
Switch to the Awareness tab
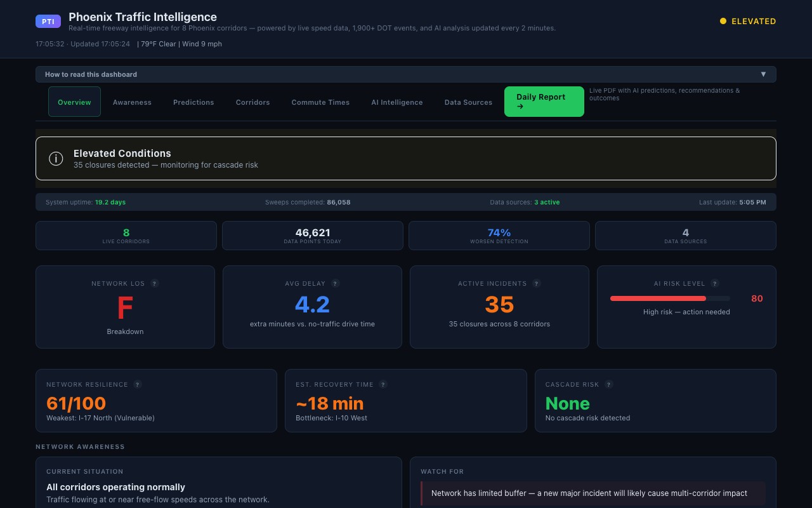coord(132,102)
